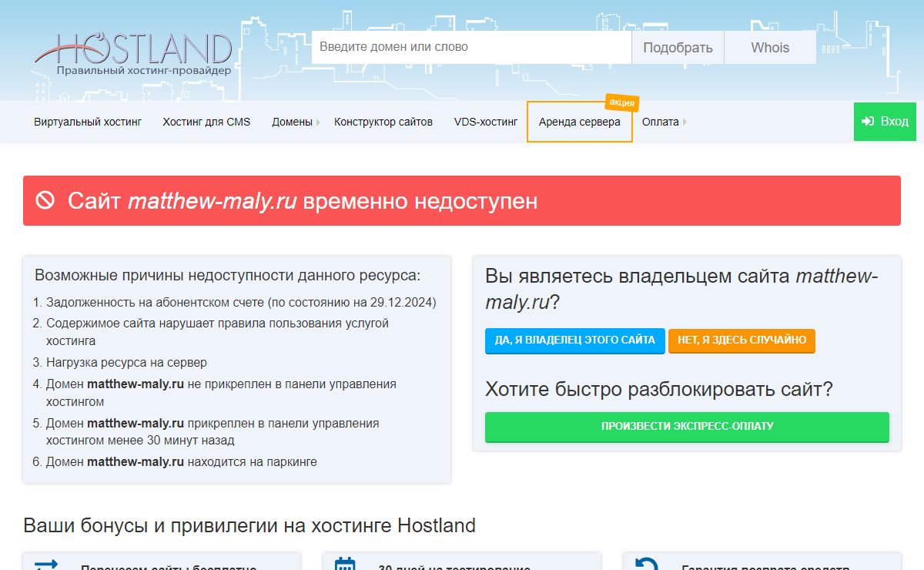This screenshot has width=924, height=570.
Task: Click НЕТ, Я ЗДЕСЬ СЛУЧАЙНО button
Action: click(x=742, y=340)
